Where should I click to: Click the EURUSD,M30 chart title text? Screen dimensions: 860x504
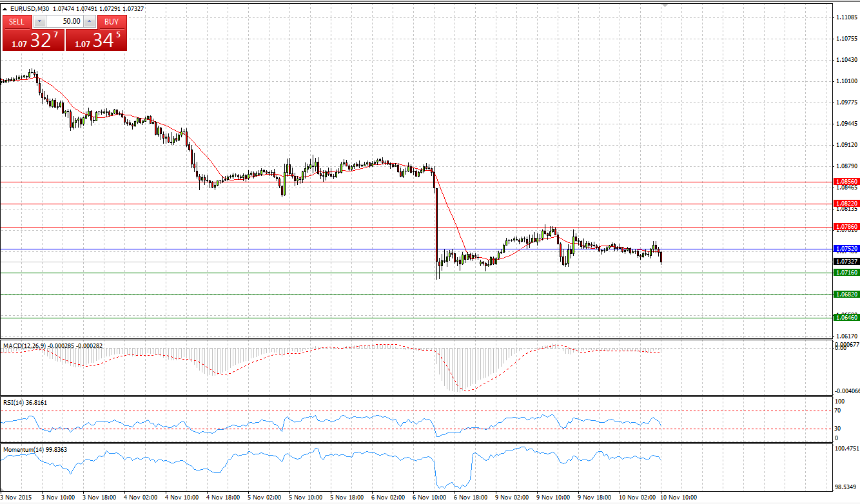[x=29, y=9]
